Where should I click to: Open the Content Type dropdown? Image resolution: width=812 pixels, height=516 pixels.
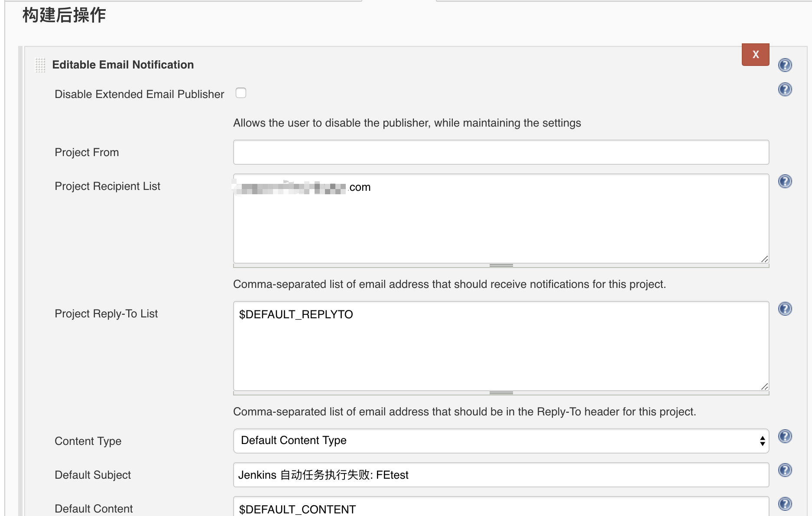coord(501,441)
